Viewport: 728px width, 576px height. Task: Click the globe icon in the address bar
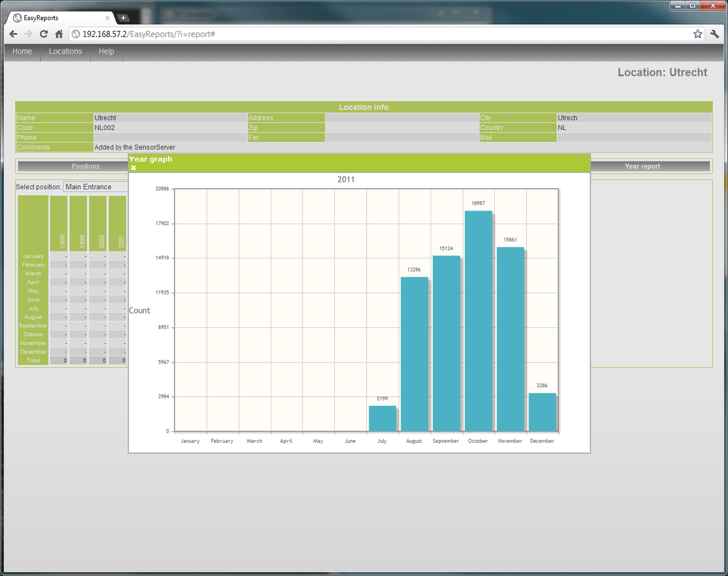[x=75, y=34]
